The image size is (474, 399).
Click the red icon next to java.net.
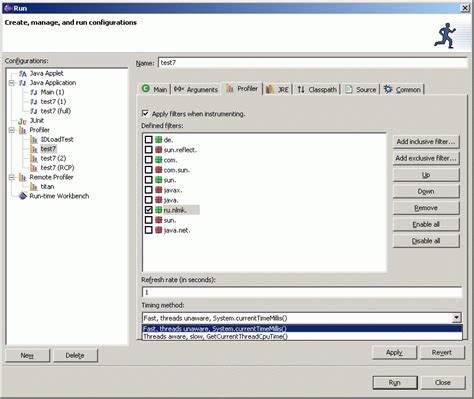[x=159, y=230]
